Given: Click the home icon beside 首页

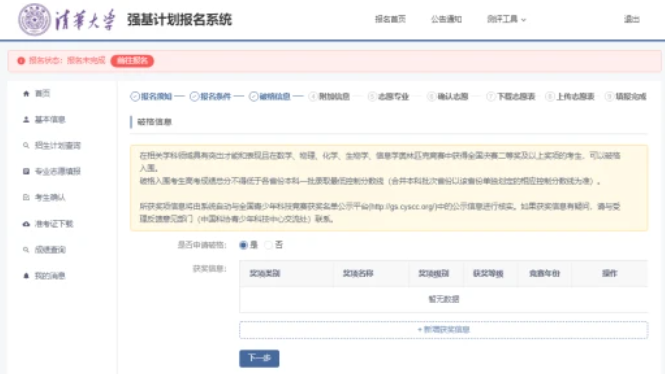Looking at the screenshot, I should [26, 93].
